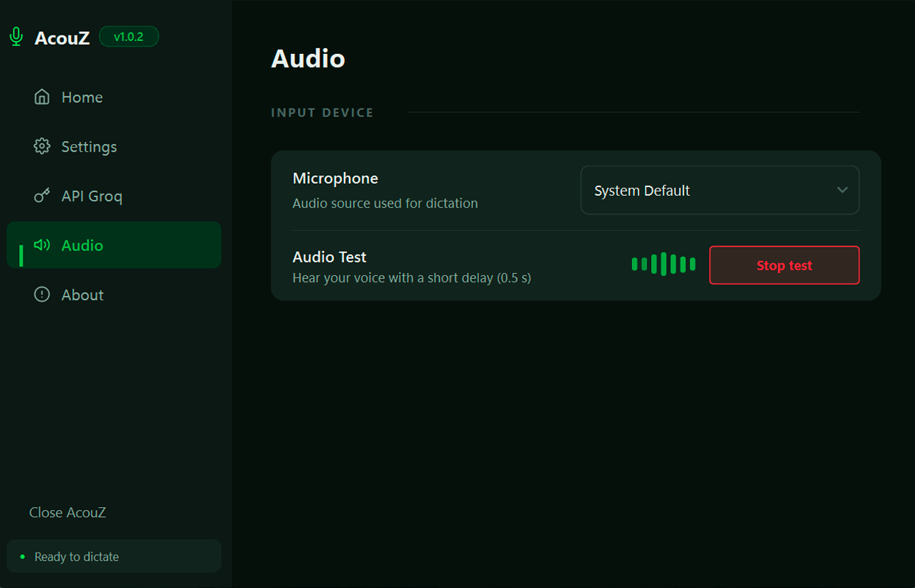Navigate to the About page
Viewport: 915px width, 588px height.
tap(82, 294)
